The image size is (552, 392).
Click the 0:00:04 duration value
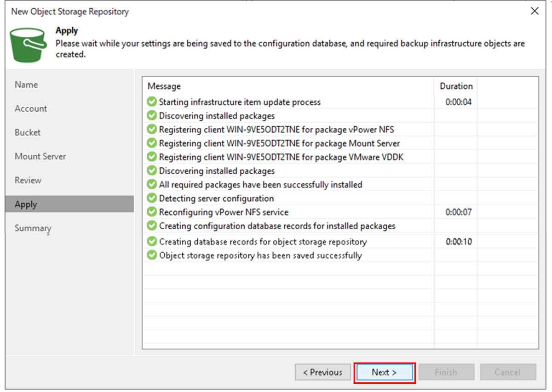pyautogui.click(x=459, y=102)
